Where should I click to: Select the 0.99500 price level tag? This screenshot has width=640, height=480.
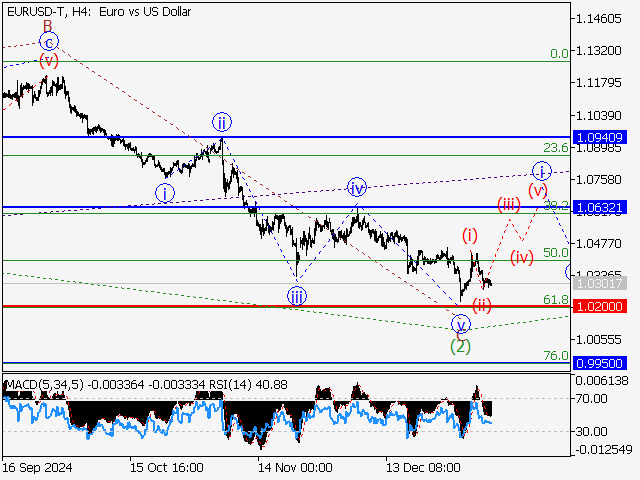[x=600, y=364]
